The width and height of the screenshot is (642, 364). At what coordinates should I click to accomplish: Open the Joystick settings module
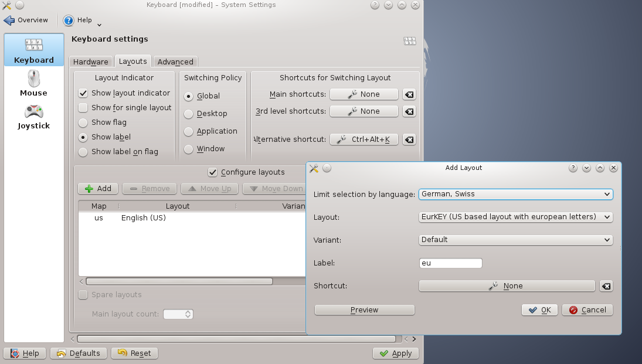[33, 117]
